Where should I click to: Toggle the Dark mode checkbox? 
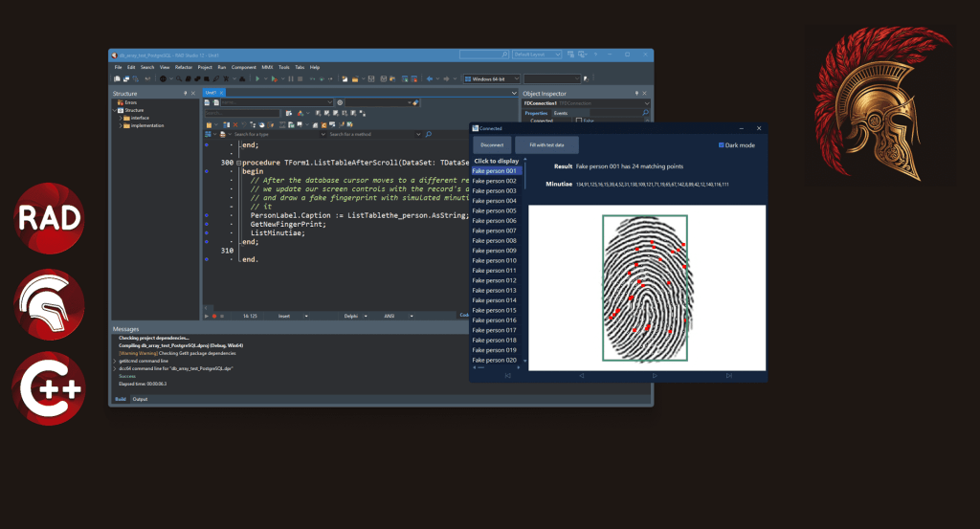pos(721,145)
